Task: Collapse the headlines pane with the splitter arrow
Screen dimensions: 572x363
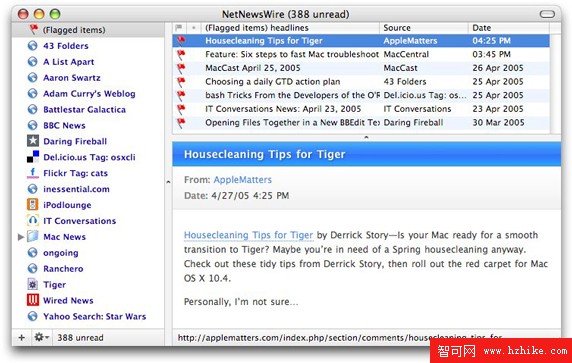Action: click(366, 138)
